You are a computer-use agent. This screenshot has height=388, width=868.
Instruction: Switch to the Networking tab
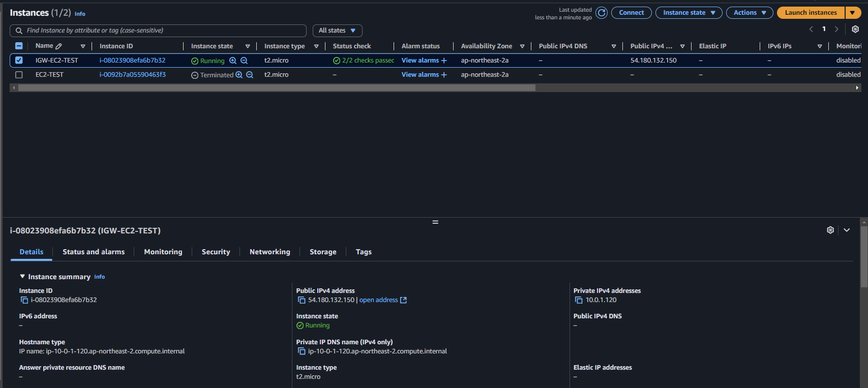click(270, 252)
